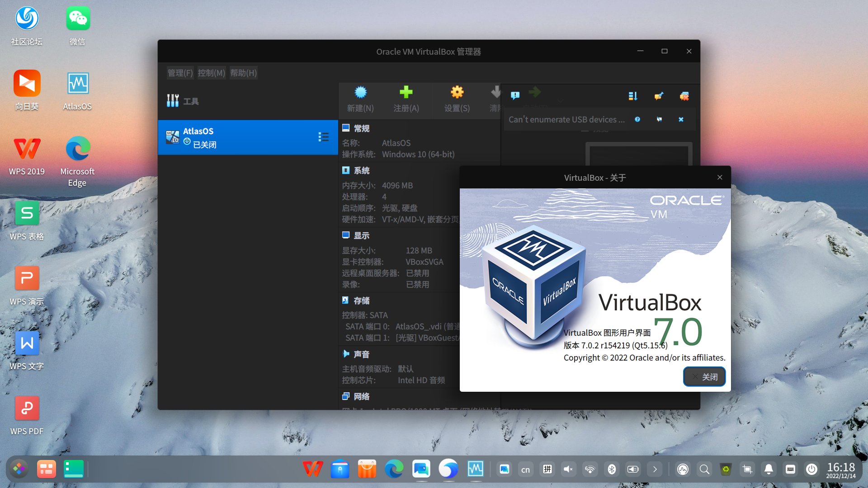Image resolution: width=868 pixels, height=488 pixels.
Task: Click the blue exclamation notification bubble icon
Action: (515, 95)
